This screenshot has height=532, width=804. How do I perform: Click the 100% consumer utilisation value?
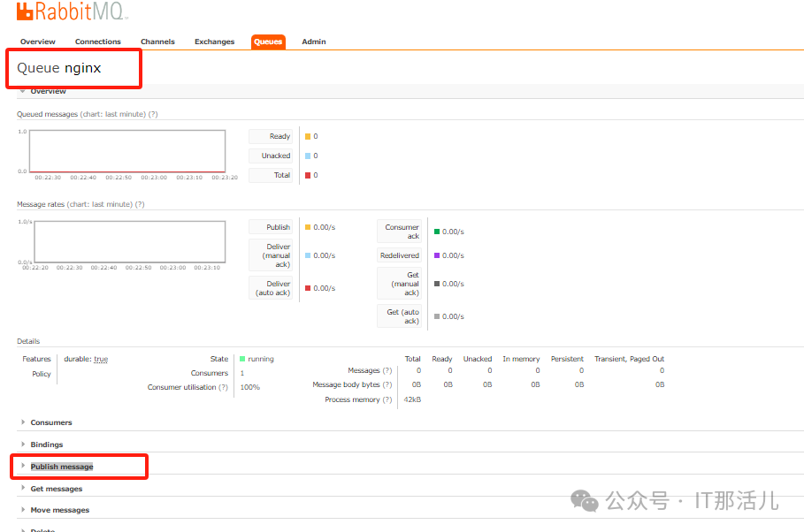(250, 387)
